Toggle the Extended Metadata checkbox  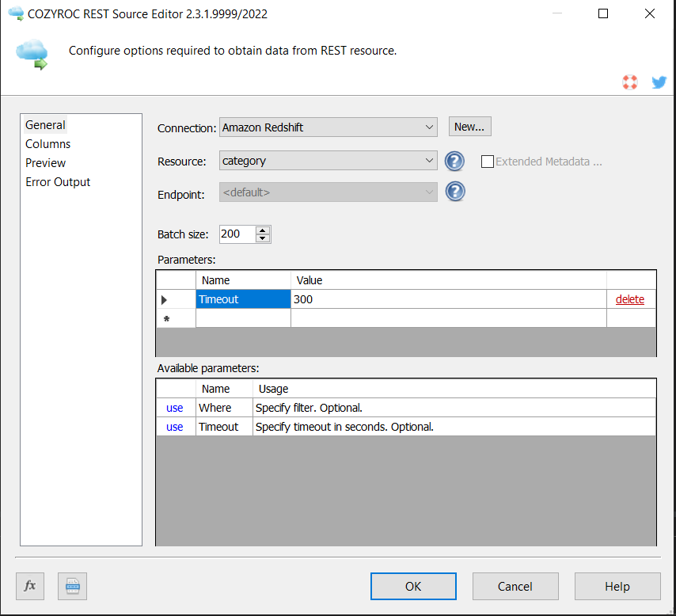point(487,162)
